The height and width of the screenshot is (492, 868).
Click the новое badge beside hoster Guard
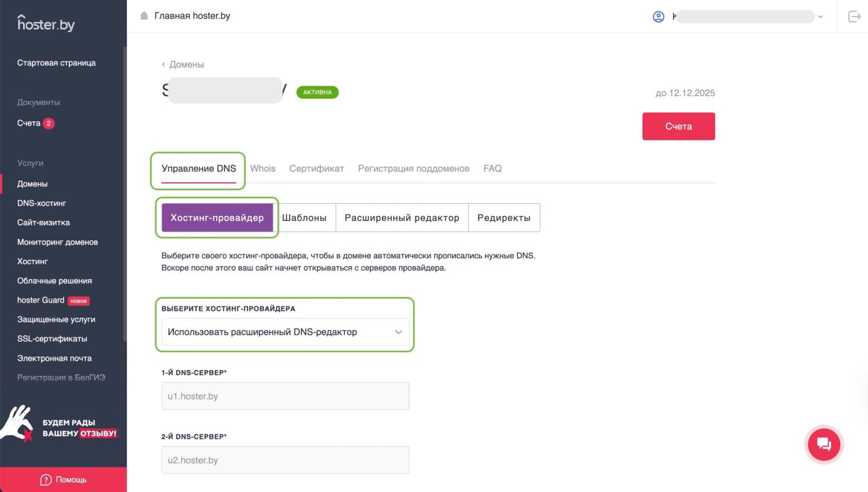78,301
